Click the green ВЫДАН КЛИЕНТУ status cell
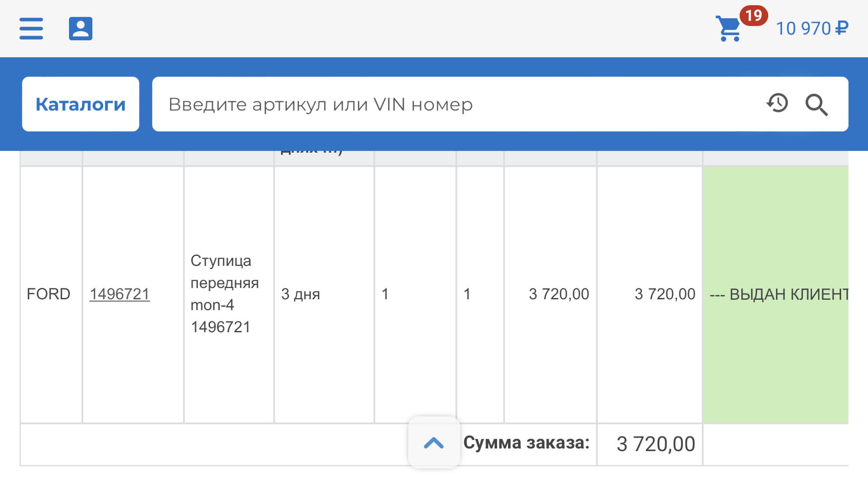868x488 pixels. click(x=776, y=294)
